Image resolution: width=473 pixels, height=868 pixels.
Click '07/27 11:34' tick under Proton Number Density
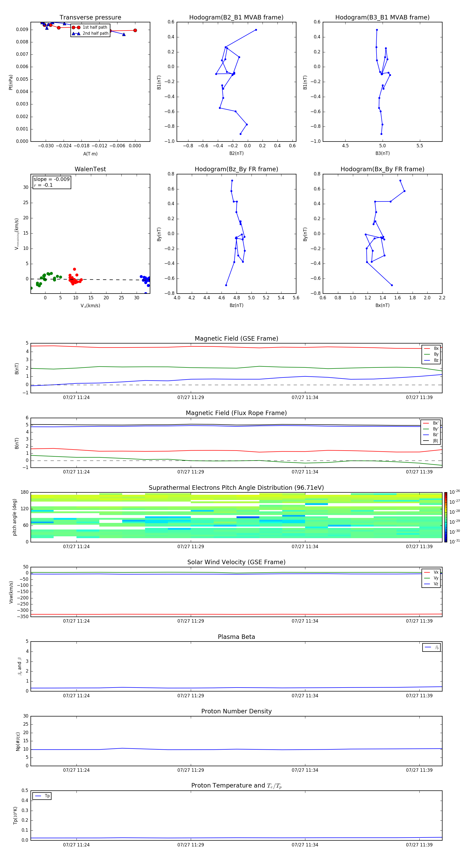pyautogui.click(x=305, y=770)
